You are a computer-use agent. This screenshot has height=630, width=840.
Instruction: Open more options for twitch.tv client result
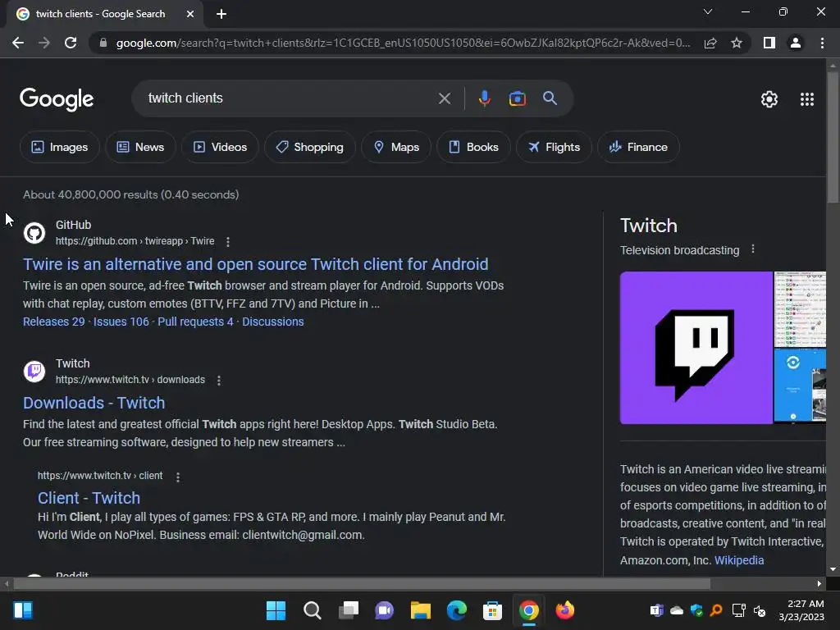pos(178,477)
